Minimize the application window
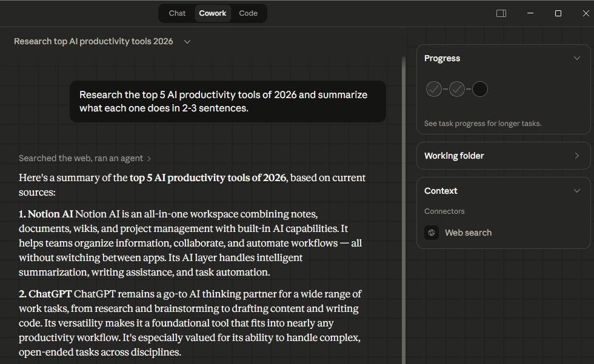Screen dimensions: 594x364 coord(530,13)
